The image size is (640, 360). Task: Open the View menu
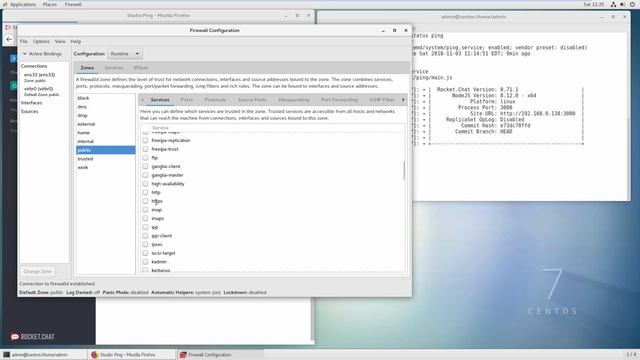[60, 41]
